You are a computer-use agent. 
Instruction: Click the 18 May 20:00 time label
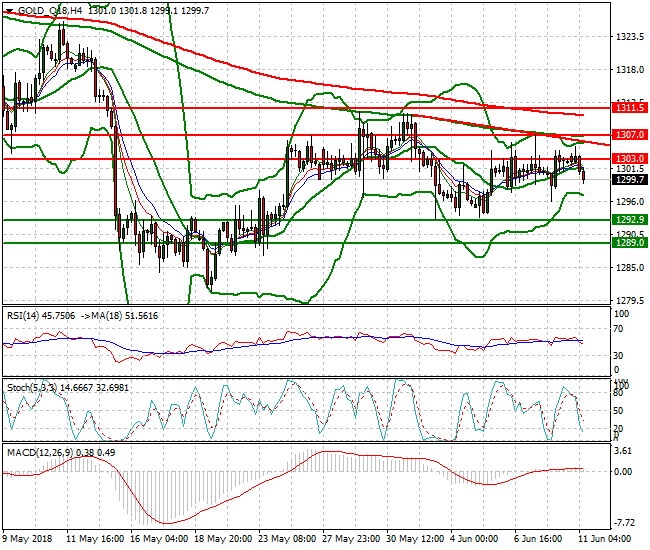coord(223,539)
